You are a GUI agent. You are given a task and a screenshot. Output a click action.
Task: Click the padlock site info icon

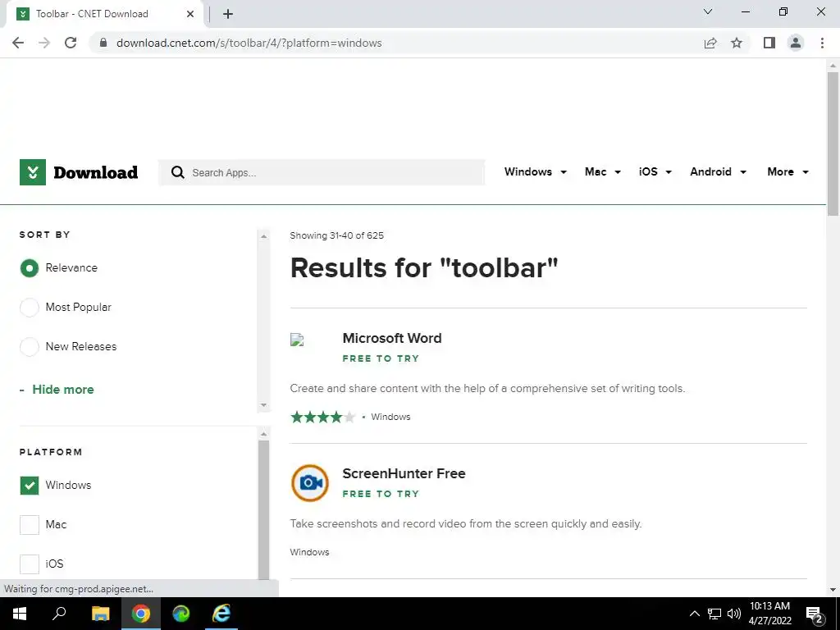103,43
